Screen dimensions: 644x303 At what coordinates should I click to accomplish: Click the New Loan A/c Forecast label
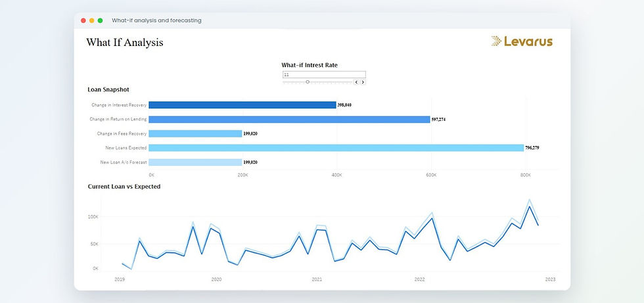(x=124, y=162)
